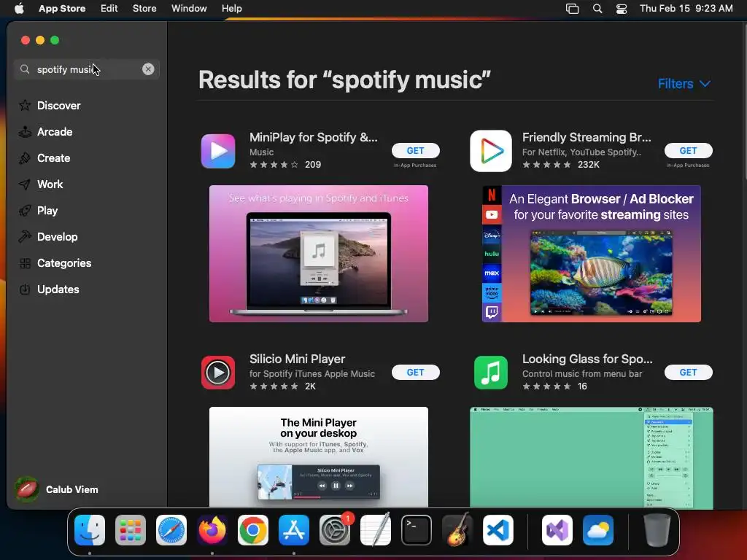Launch Firefox from the dock
The image size is (747, 560).
(212, 530)
